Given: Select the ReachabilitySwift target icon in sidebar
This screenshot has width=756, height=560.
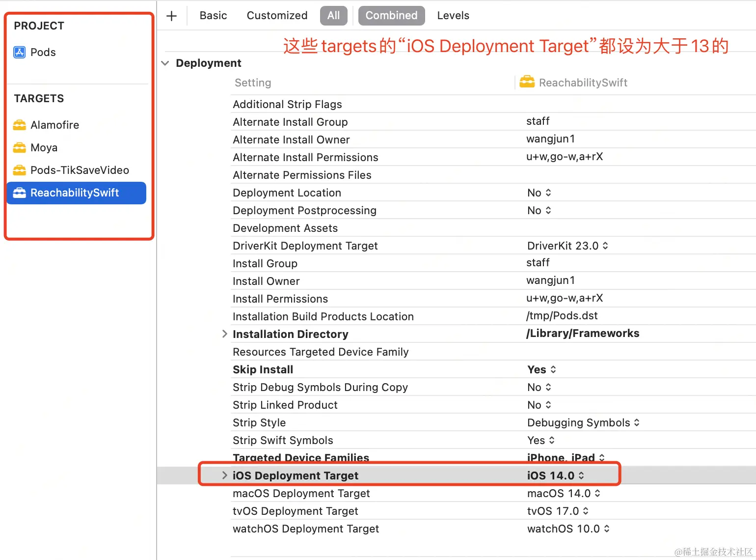Looking at the screenshot, I should (20, 193).
